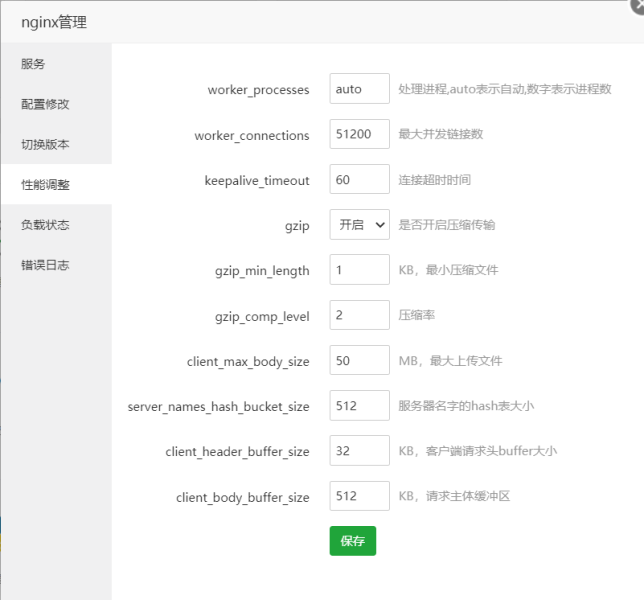Viewport: 644px width, 600px height.
Task: Click the green 保存 button
Action: (353, 541)
